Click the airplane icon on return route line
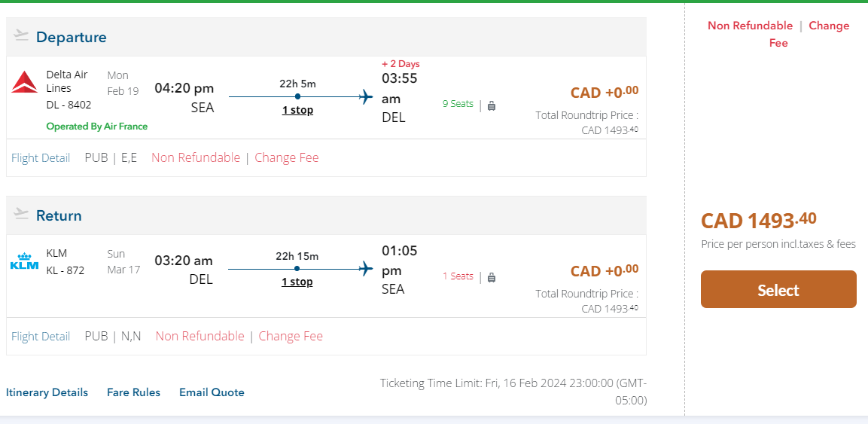The image size is (868, 424). click(367, 268)
